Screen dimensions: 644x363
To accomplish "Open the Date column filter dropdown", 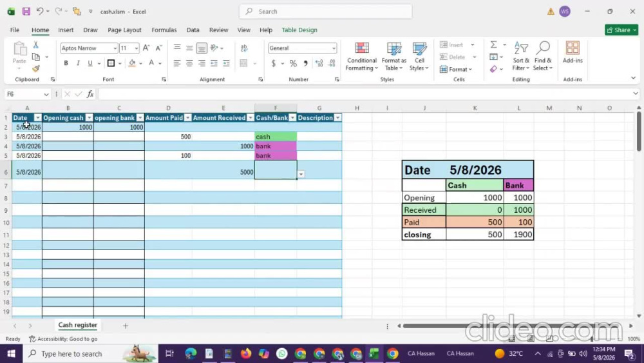I will pyautogui.click(x=37, y=118).
